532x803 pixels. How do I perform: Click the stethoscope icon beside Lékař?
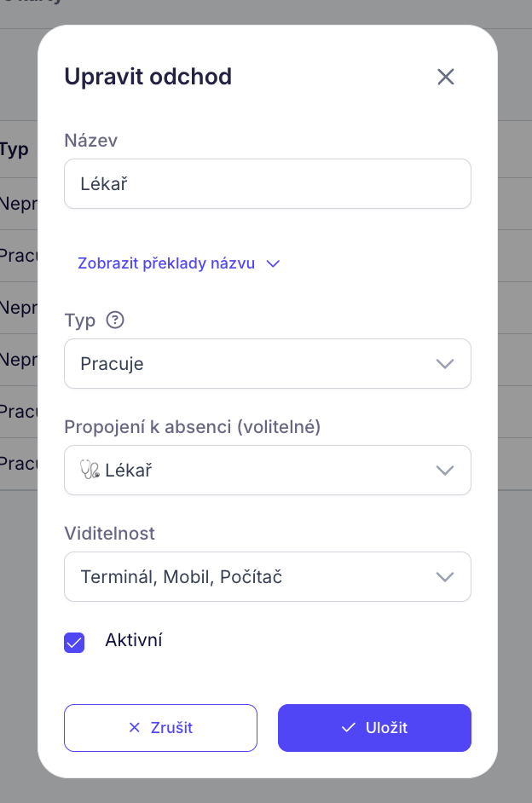[x=90, y=470]
